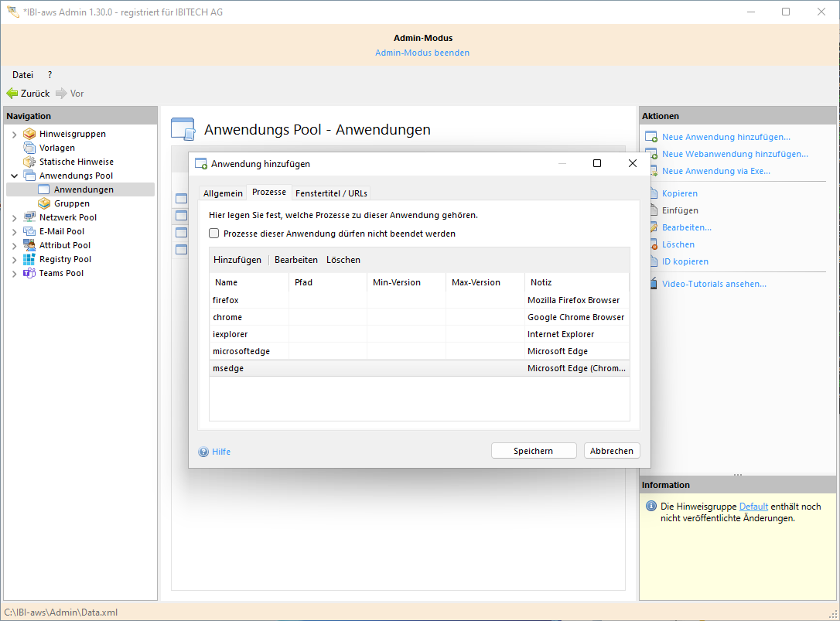
Task: Click the Teams Pool icon
Action: pos(29,273)
